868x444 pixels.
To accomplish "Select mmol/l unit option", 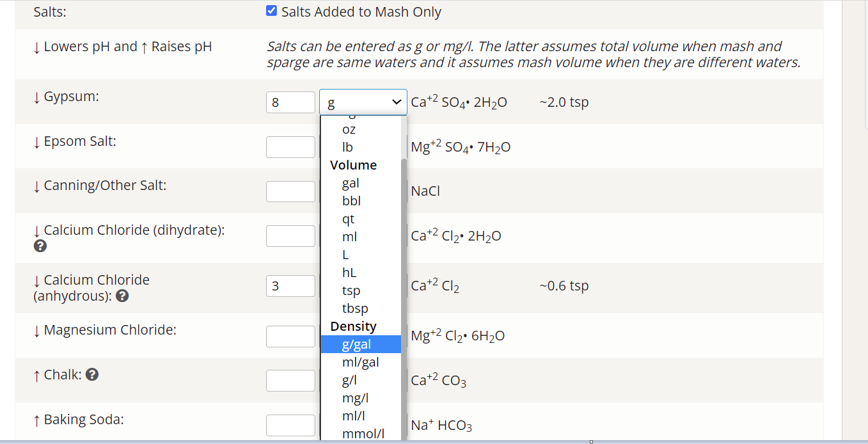I will click(363, 434).
